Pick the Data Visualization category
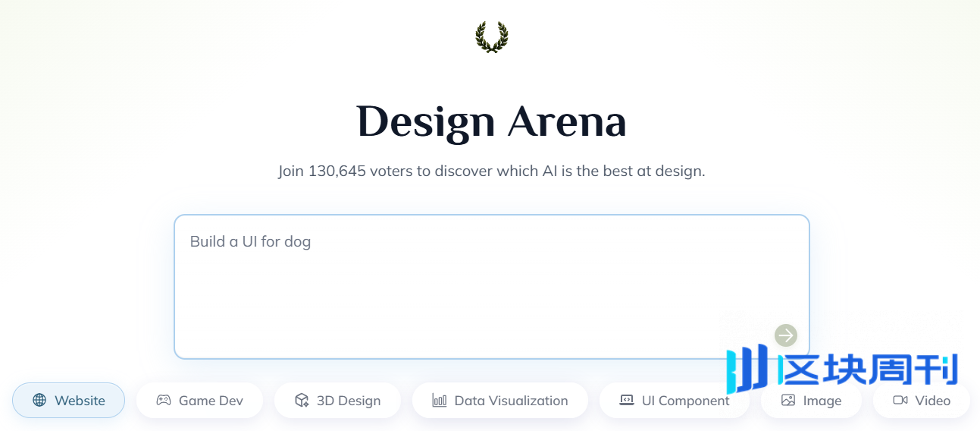The width and height of the screenshot is (980, 431). pos(500,400)
